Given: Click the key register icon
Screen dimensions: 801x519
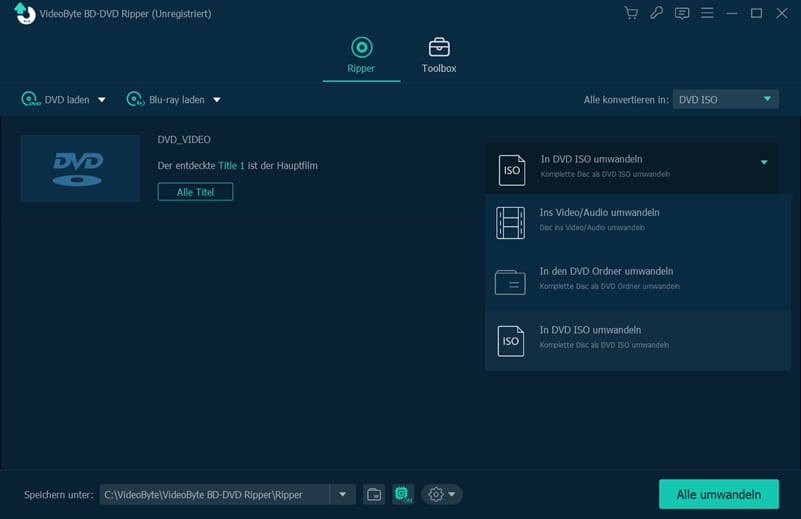Looking at the screenshot, I should [656, 13].
